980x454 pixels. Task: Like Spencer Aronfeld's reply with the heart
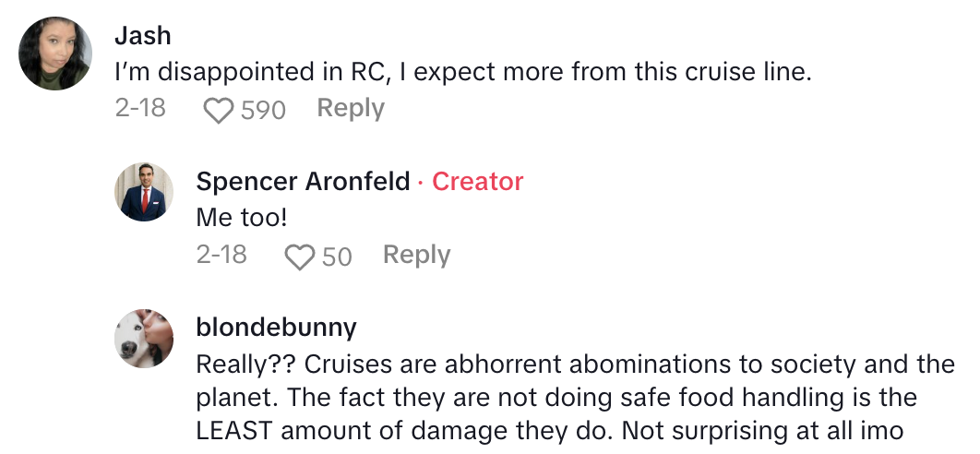[x=300, y=257]
